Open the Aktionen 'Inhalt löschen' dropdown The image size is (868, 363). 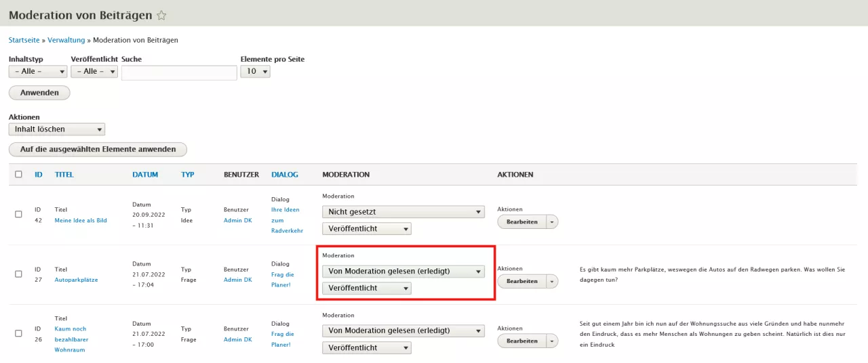coord(57,129)
